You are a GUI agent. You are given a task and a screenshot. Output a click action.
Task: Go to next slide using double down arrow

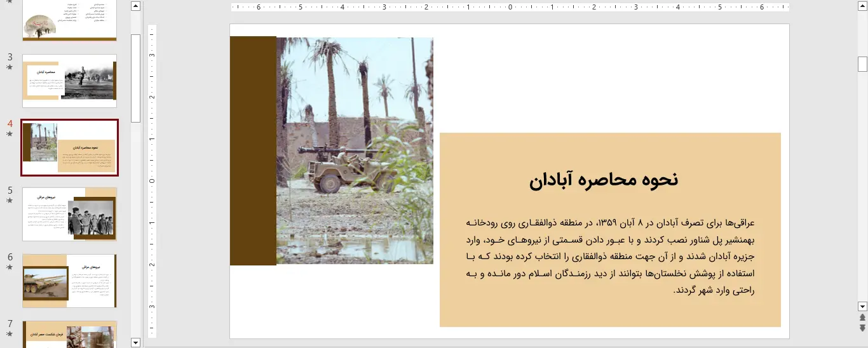coord(862,328)
